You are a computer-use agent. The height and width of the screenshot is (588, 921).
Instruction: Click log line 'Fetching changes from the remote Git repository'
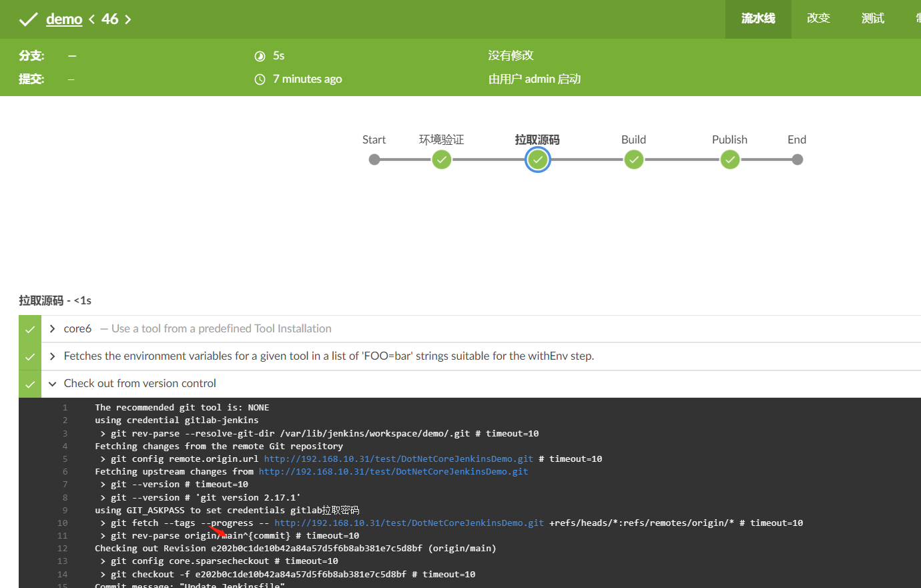click(219, 447)
